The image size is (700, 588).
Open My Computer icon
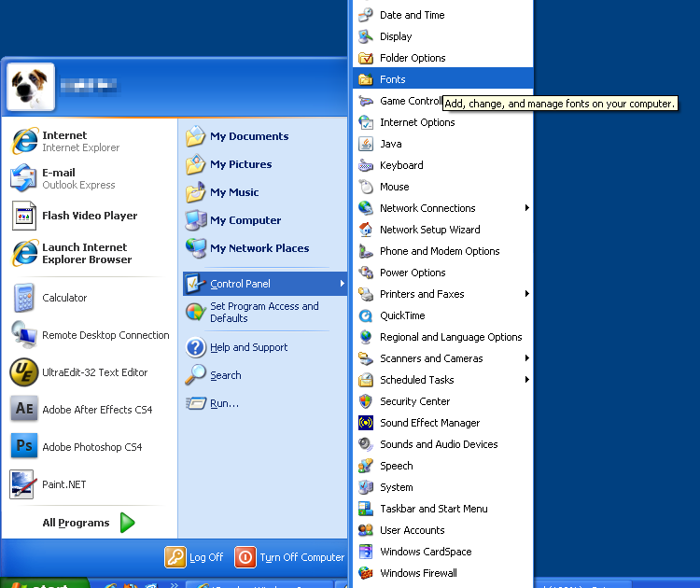tap(196, 220)
